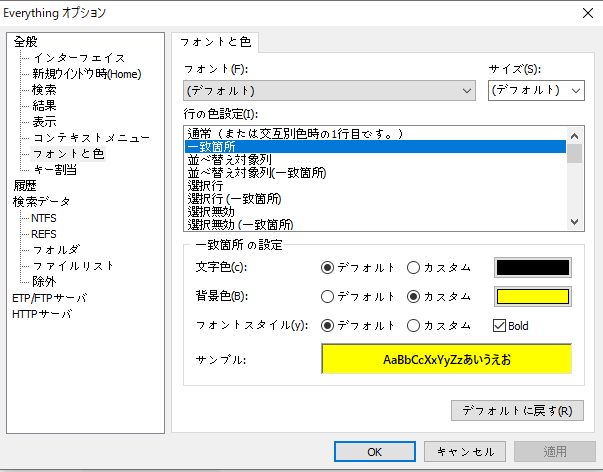Image resolution: width=603 pixels, height=472 pixels.
Task: Click the yellow サンプル preview box
Action: (x=446, y=359)
